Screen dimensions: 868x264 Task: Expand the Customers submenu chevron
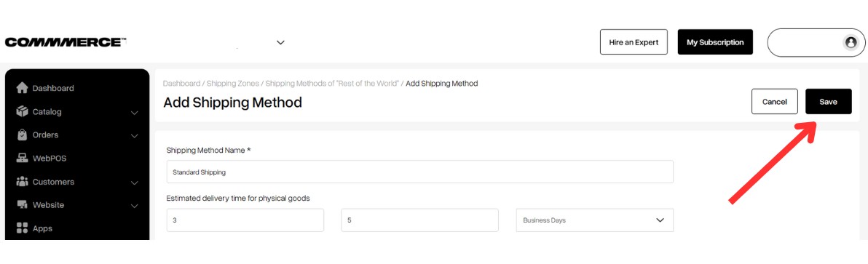[x=134, y=183]
